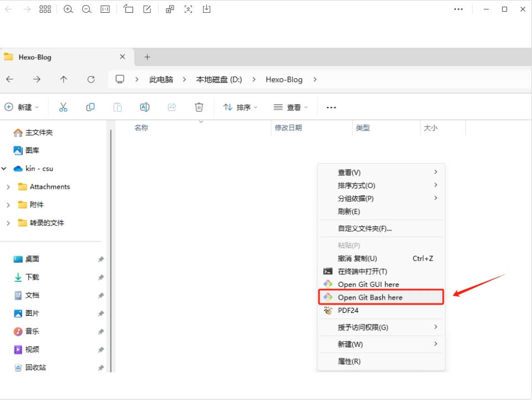The width and height of the screenshot is (532, 400).
Task: Click the refresh icon beside the address bar
Action: pyautogui.click(x=91, y=79)
